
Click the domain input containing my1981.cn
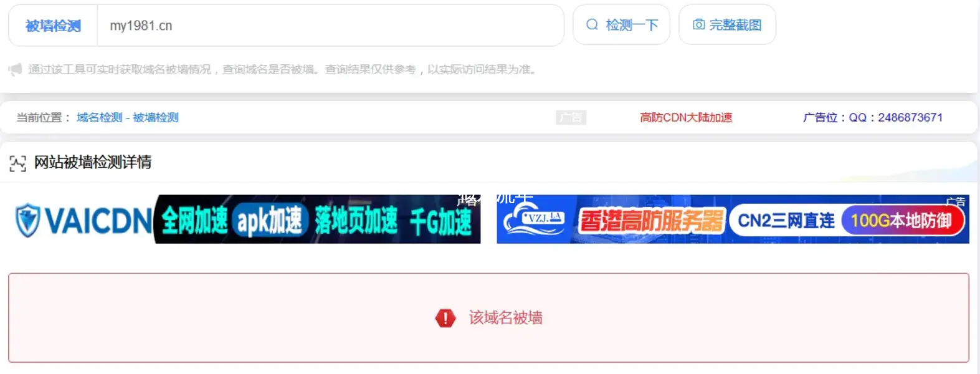tap(330, 26)
